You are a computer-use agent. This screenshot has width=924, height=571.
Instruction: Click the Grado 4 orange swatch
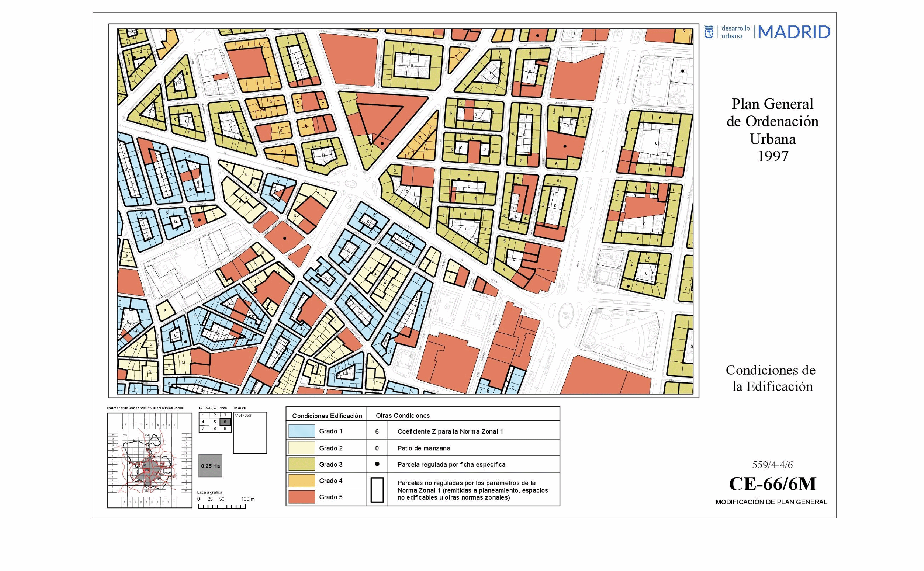click(301, 480)
